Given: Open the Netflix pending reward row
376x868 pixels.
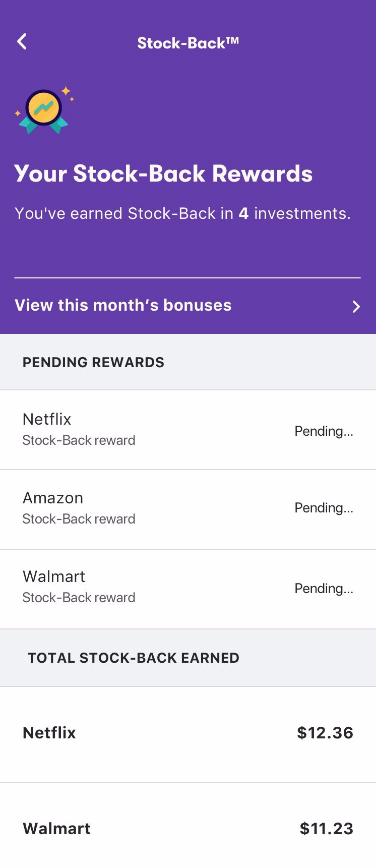Looking at the screenshot, I should click(x=188, y=430).
